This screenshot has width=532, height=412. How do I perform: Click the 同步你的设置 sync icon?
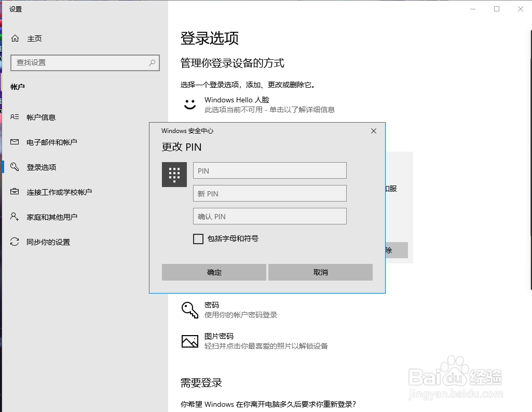click(16, 242)
